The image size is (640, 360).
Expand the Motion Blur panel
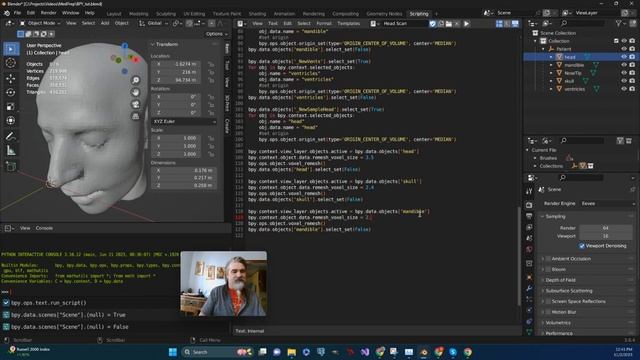542,312
